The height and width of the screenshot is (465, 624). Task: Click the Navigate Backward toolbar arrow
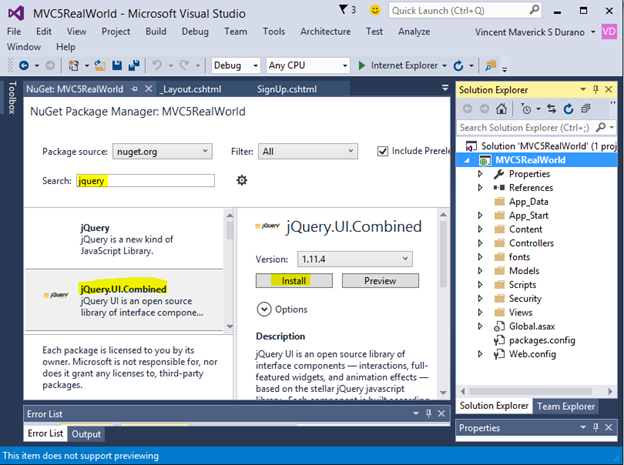click(x=24, y=65)
